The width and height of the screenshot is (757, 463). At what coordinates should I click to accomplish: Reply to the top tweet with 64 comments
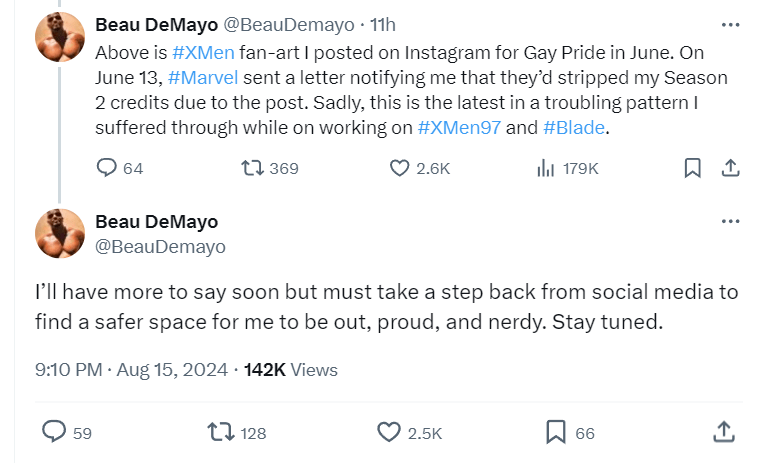107,168
